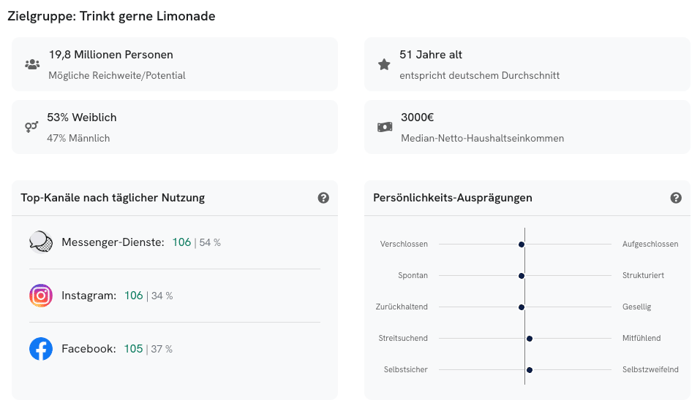Click the Streitsuchend–Mitfühlend slider dot
The width and height of the screenshot is (700, 408).
point(529,338)
